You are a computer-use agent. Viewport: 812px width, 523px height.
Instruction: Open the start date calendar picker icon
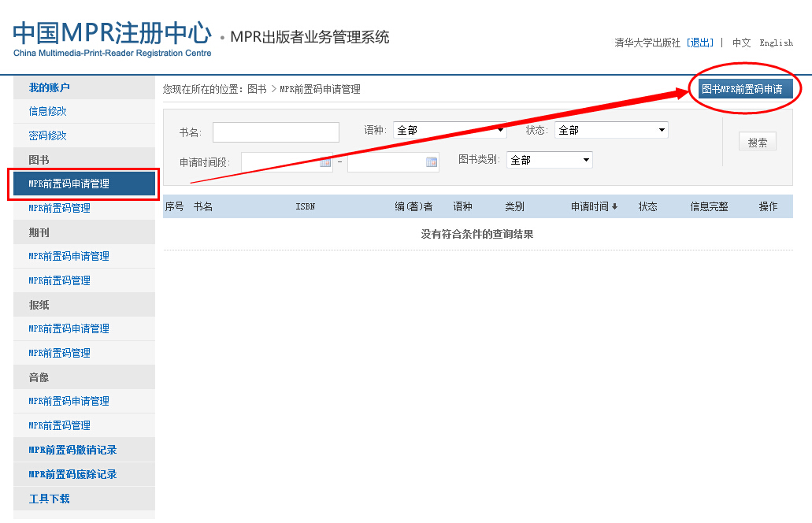[x=325, y=162]
